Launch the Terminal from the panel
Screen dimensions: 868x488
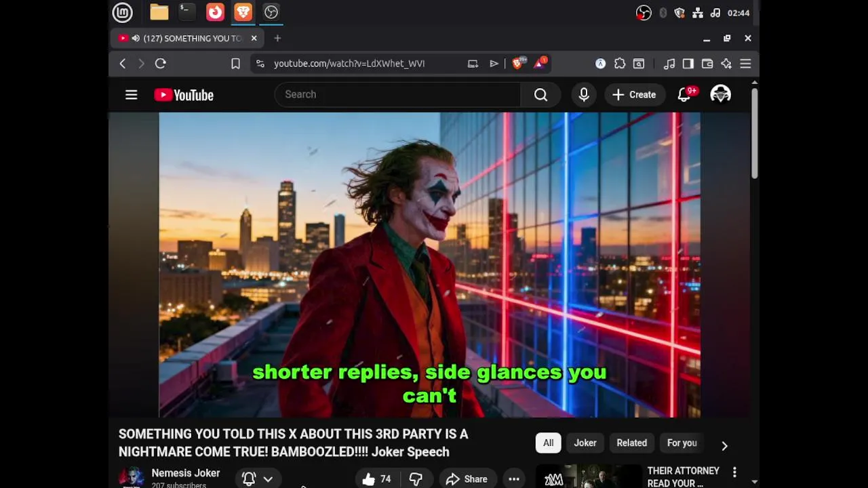(186, 12)
